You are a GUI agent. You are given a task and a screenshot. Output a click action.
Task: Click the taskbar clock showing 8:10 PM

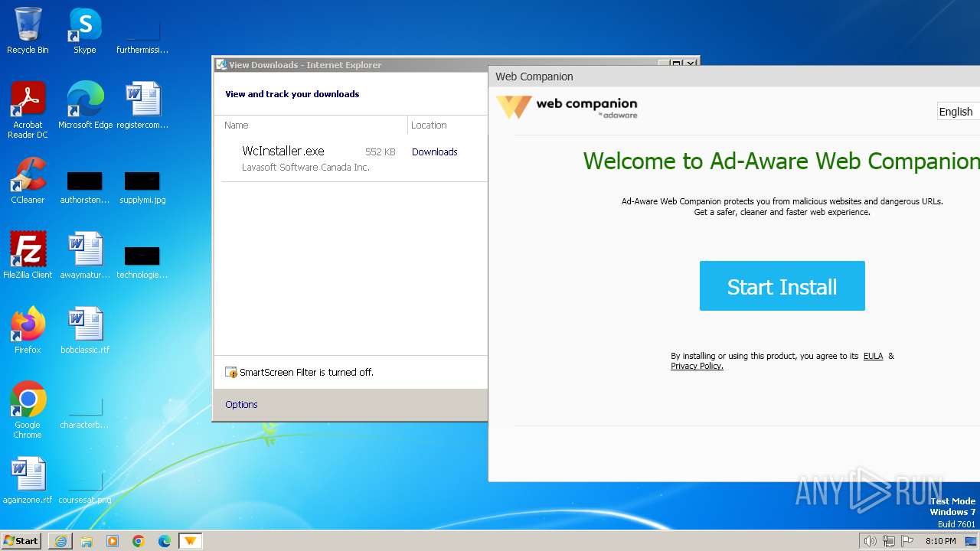click(x=940, y=541)
